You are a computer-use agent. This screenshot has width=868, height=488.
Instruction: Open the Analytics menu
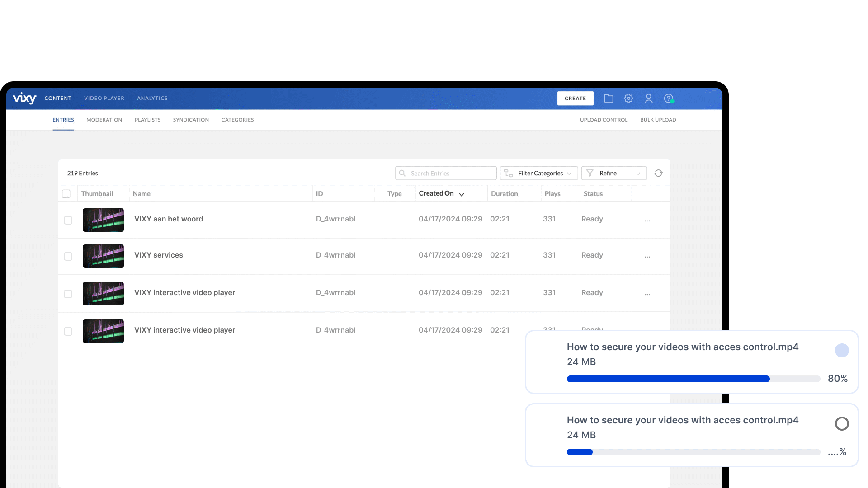pos(152,98)
